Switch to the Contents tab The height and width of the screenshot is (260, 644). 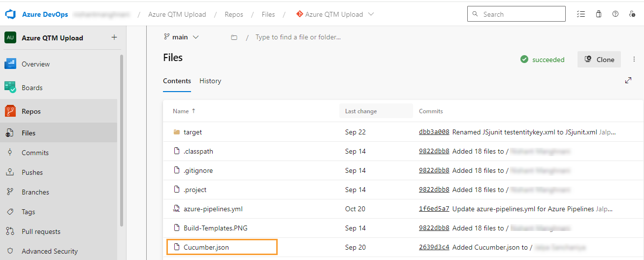(177, 81)
